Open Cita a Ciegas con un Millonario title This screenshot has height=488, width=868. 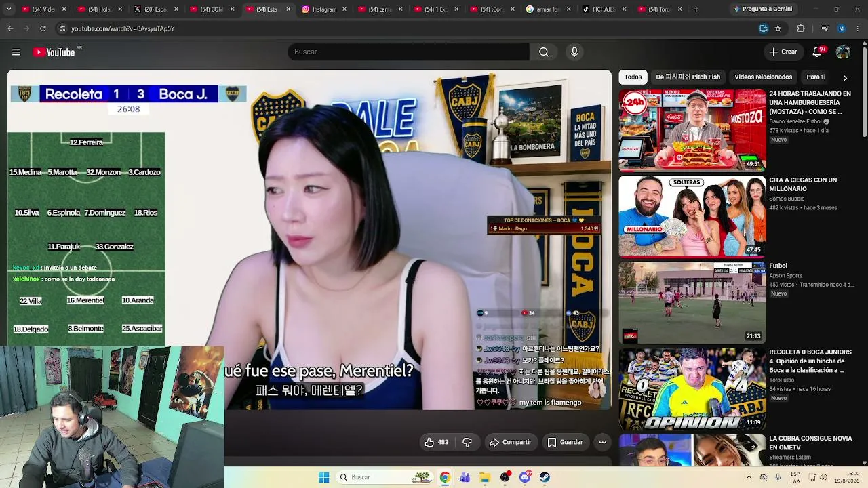click(803, 184)
